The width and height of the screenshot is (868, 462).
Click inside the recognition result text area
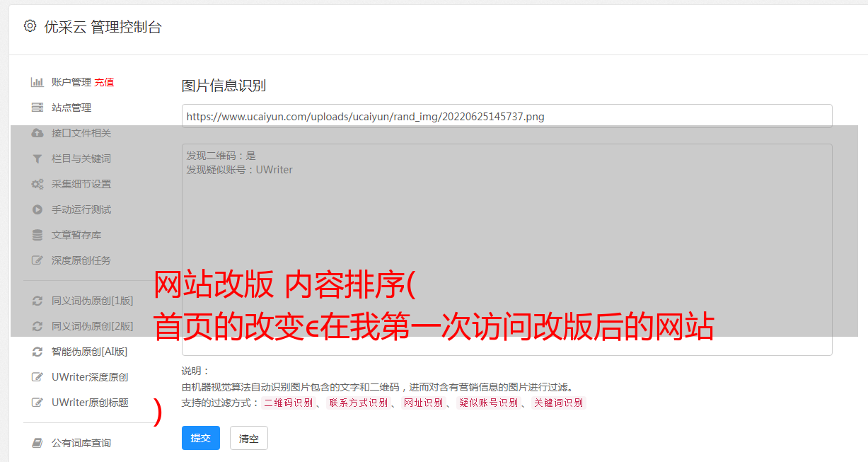[x=507, y=250]
